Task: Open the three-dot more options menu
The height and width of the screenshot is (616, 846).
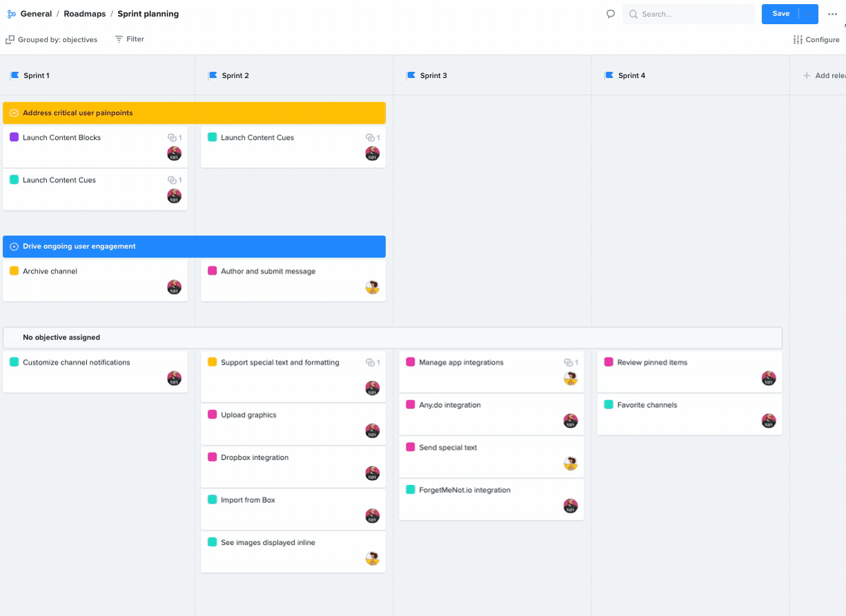Action: point(832,14)
